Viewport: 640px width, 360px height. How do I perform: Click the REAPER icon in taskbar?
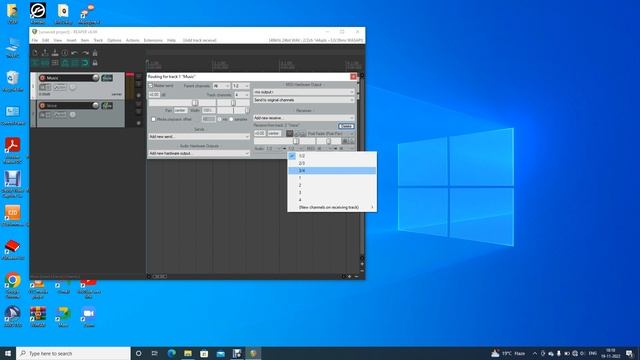click(253, 353)
